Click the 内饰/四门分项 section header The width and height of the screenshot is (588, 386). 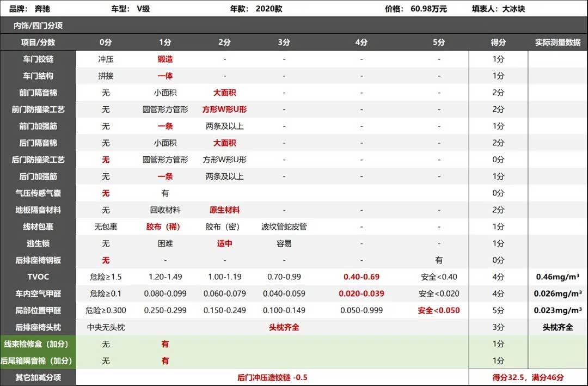click(38, 26)
